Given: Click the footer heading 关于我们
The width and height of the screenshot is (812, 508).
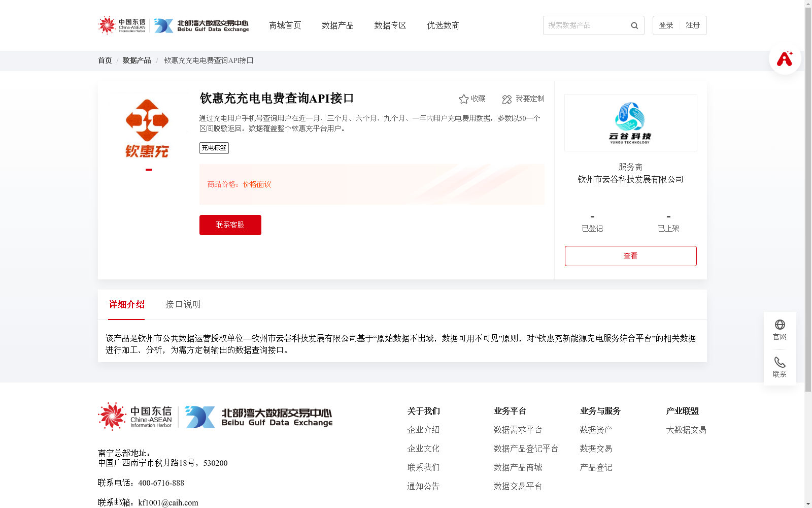Looking at the screenshot, I should coord(423,411).
